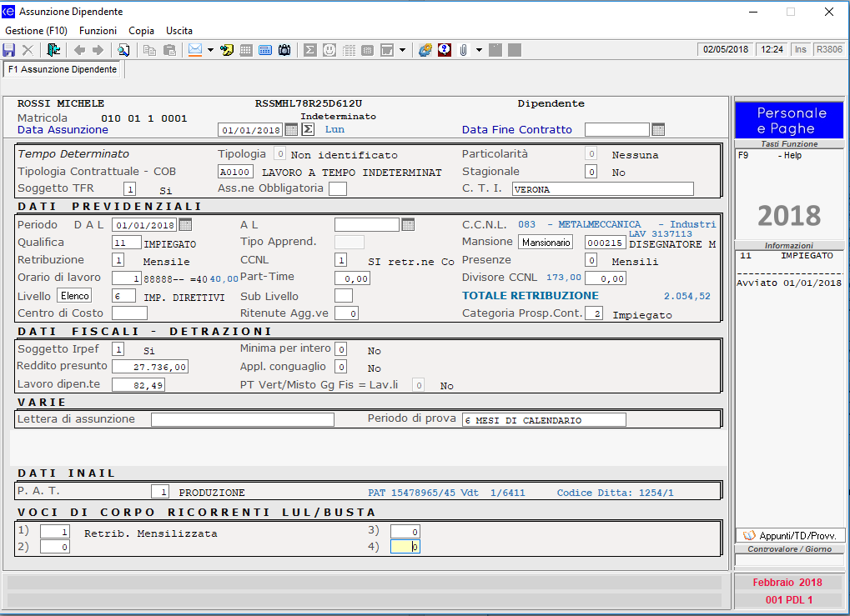Open the Appunti/TD/Provv. button
This screenshot has width=850, height=616.
click(791, 535)
